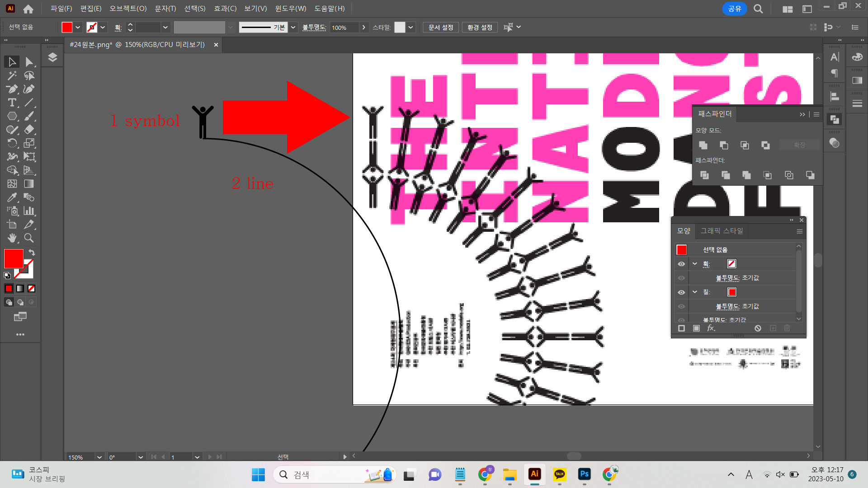The height and width of the screenshot is (488, 868).
Task: Select the Hand tool
Action: [x=12, y=238]
